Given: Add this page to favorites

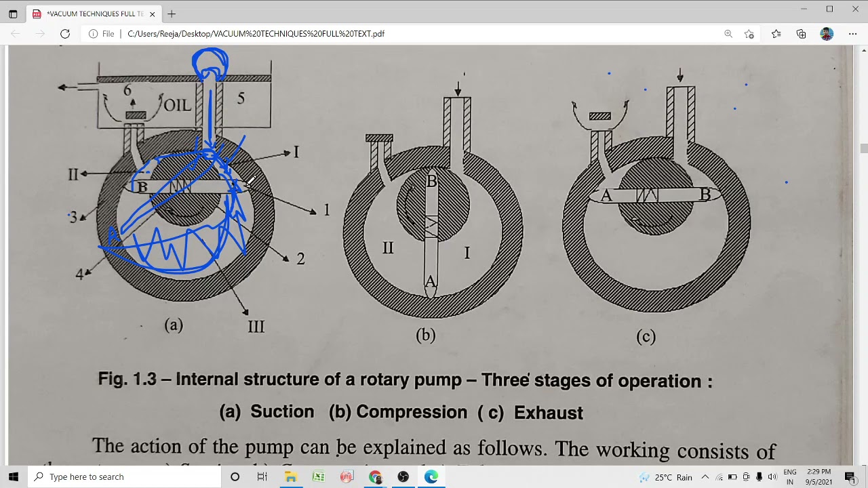Looking at the screenshot, I should [x=749, y=34].
